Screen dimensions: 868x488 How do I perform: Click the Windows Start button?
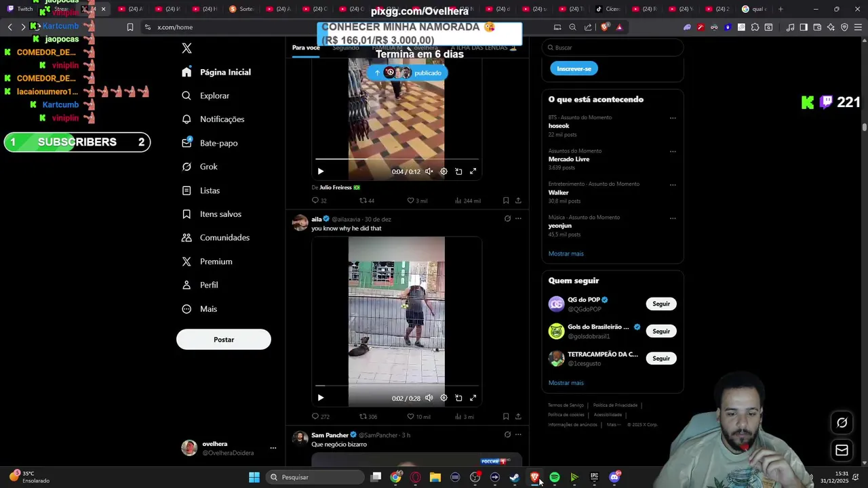pyautogui.click(x=254, y=477)
